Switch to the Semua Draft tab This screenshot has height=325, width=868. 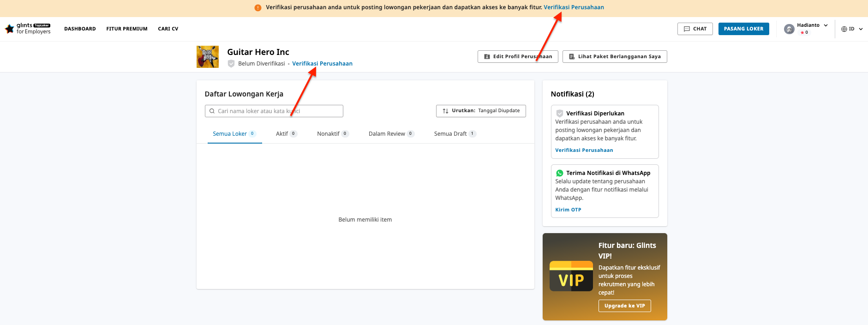coord(455,134)
